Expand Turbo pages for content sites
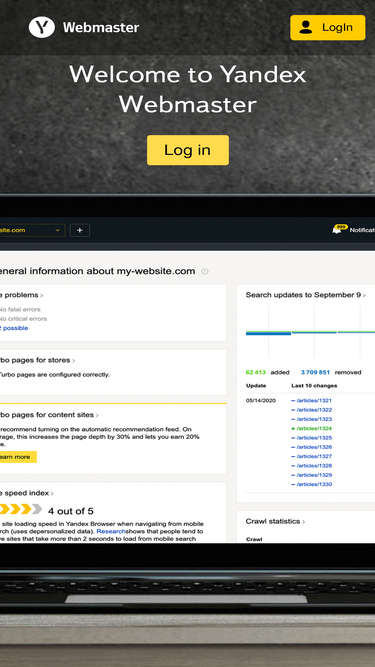Image resolution: width=375 pixels, height=667 pixels. (x=49, y=415)
